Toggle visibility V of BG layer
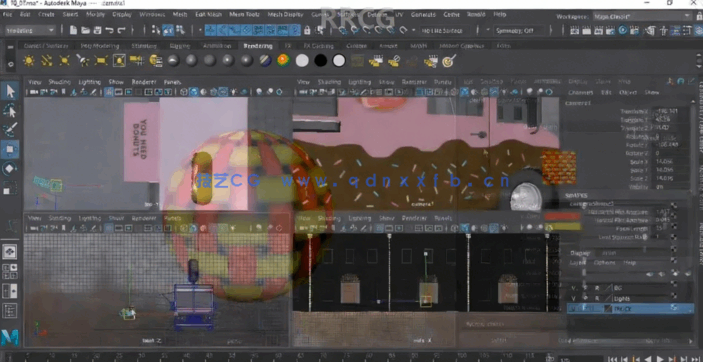The height and width of the screenshot is (362, 703). pos(573,288)
